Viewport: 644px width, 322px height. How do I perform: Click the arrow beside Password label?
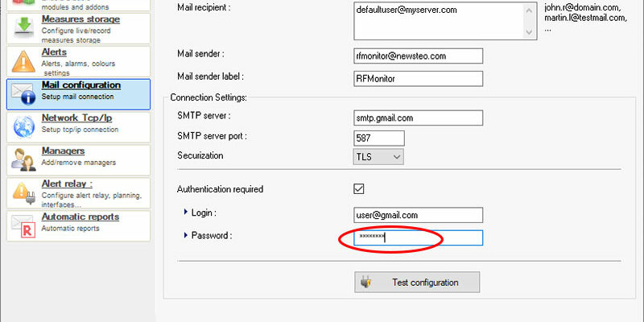186,235
